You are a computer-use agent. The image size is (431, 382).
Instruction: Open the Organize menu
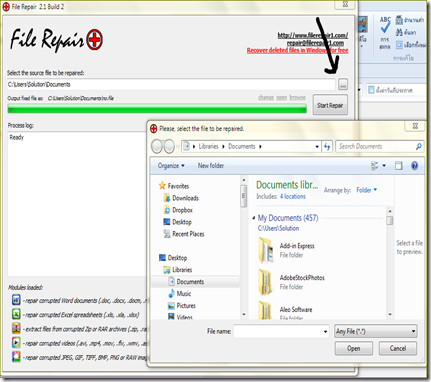coord(171,166)
